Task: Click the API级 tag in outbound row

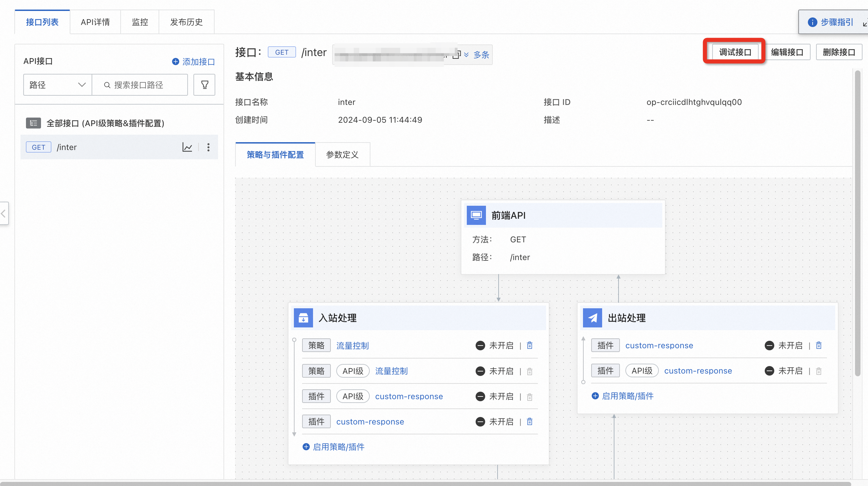Action: [642, 371]
